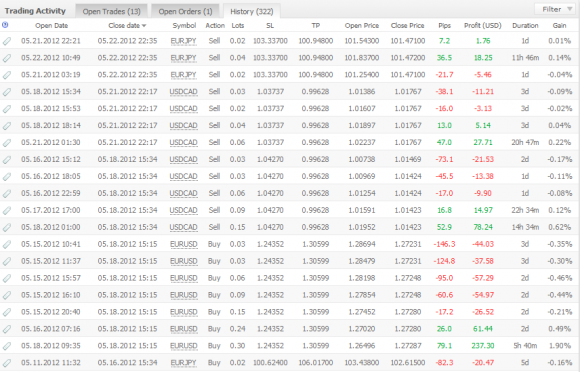Open EURUSD link in row with profit 237.30
580x372 pixels.
pos(183,346)
